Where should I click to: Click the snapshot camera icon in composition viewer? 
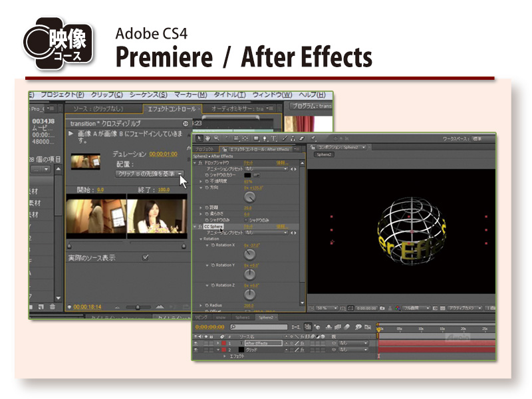coord(382,308)
